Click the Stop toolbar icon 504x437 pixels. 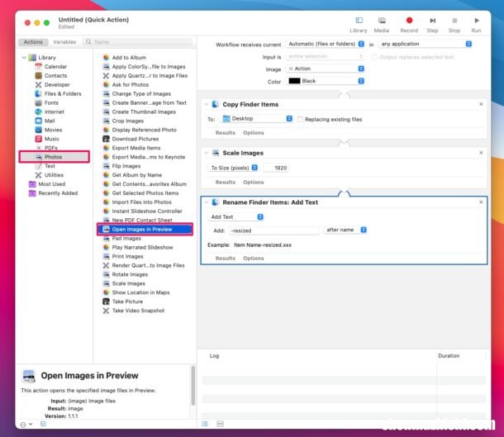click(454, 21)
